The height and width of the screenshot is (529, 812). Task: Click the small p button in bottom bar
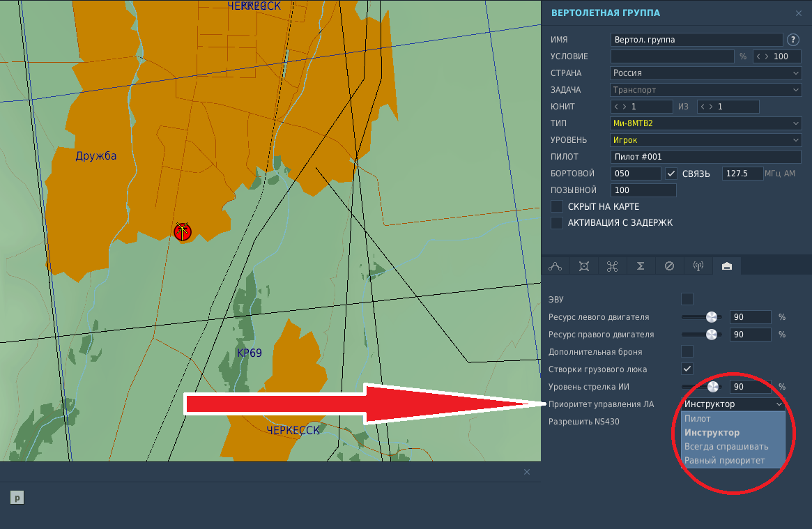(17, 498)
